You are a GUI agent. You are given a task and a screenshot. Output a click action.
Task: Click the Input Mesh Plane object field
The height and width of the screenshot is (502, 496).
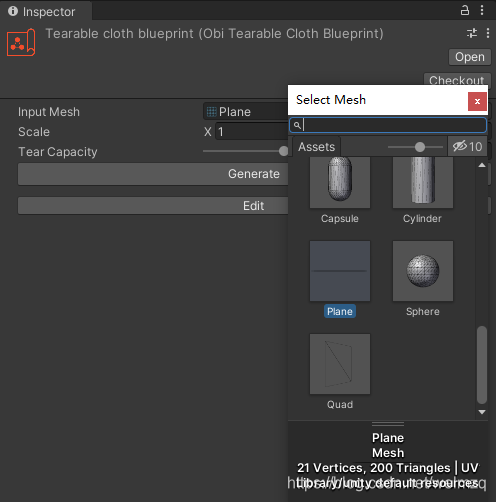[246, 112]
